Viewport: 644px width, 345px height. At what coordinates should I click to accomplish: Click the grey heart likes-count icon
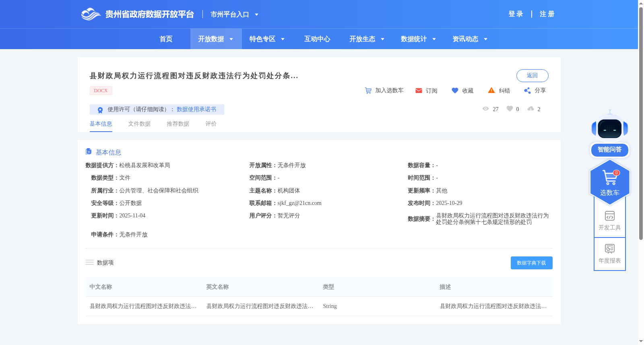510,109
